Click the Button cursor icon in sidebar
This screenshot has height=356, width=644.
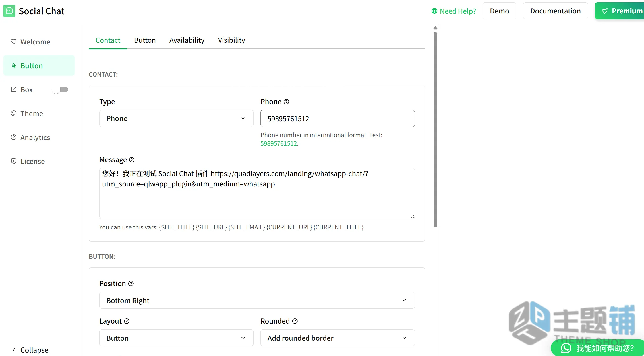[x=14, y=65]
